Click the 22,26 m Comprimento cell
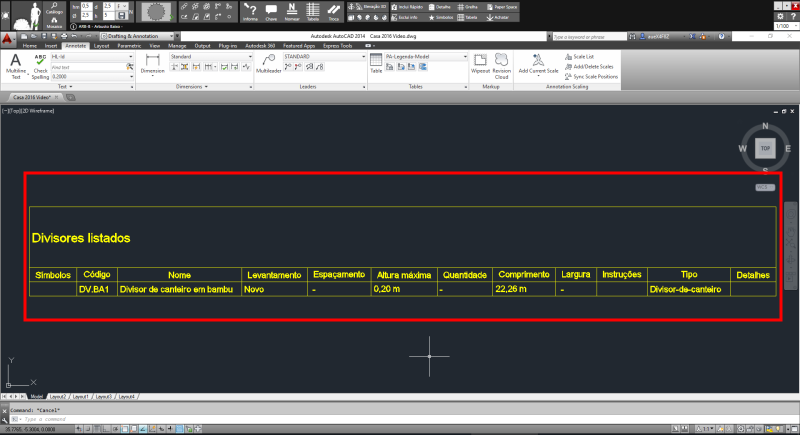The width and height of the screenshot is (800, 435). 523,289
